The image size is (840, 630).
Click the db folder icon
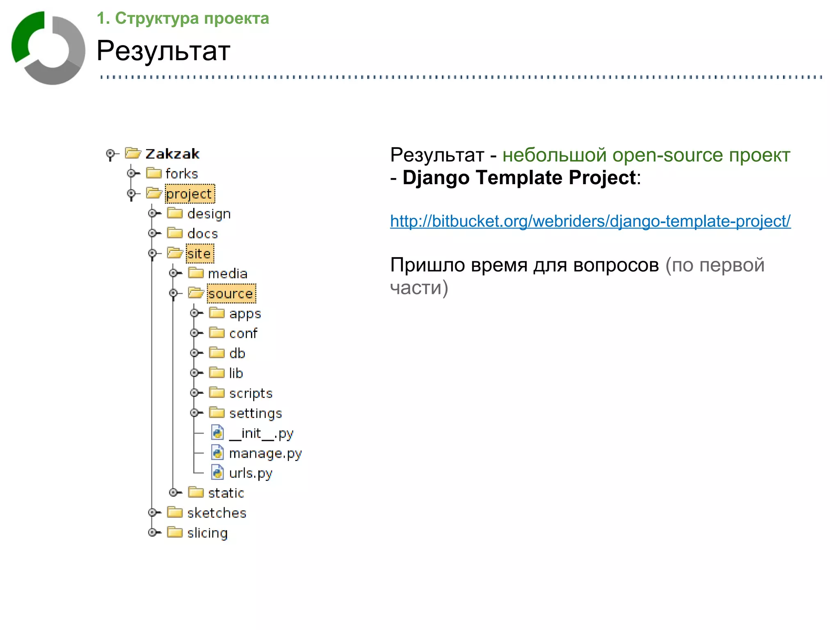217,353
